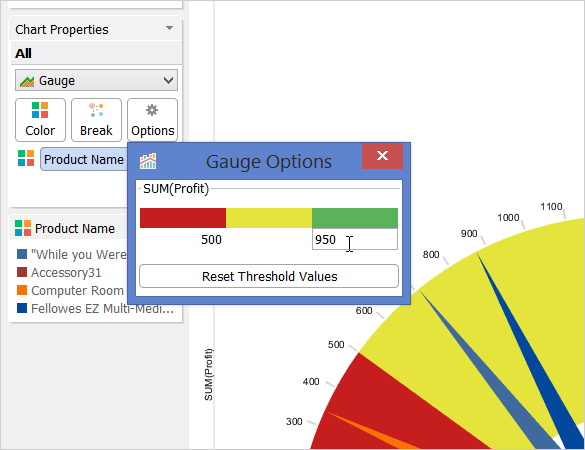Click the Computer Room legend color swatch

point(22,290)
